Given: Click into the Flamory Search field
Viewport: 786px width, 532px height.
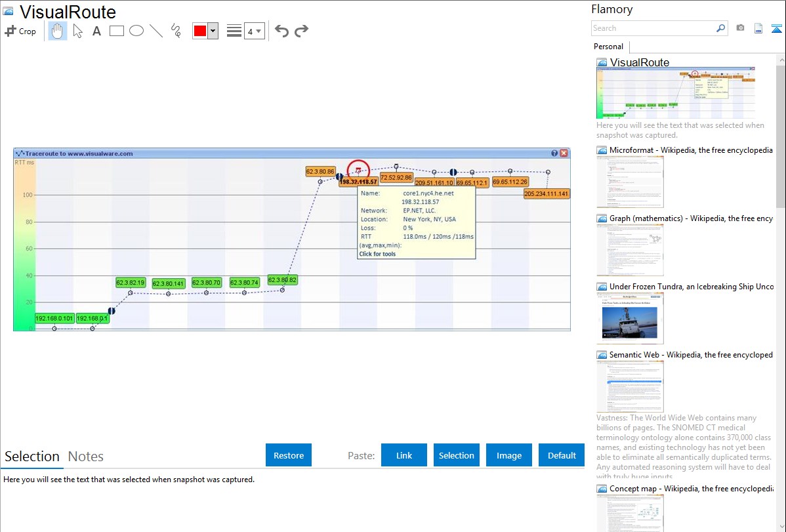Looking at the screenshot, I should click(653, 28).
